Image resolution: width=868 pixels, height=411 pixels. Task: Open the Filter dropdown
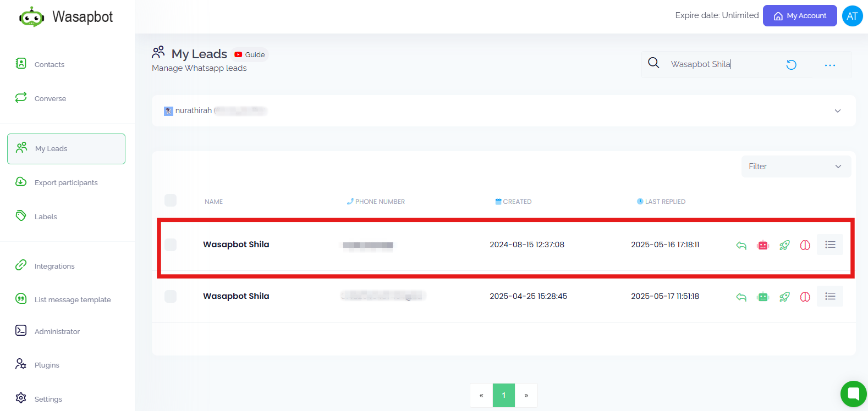[x=796, y=166]
